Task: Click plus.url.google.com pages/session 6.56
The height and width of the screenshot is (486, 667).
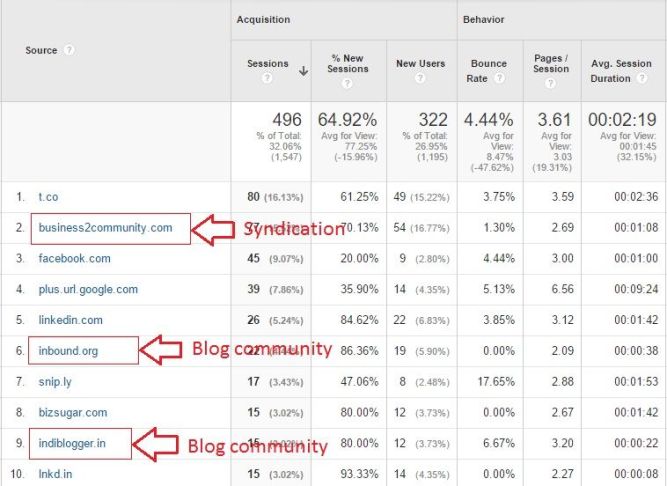Action: (x=563, y=289)
